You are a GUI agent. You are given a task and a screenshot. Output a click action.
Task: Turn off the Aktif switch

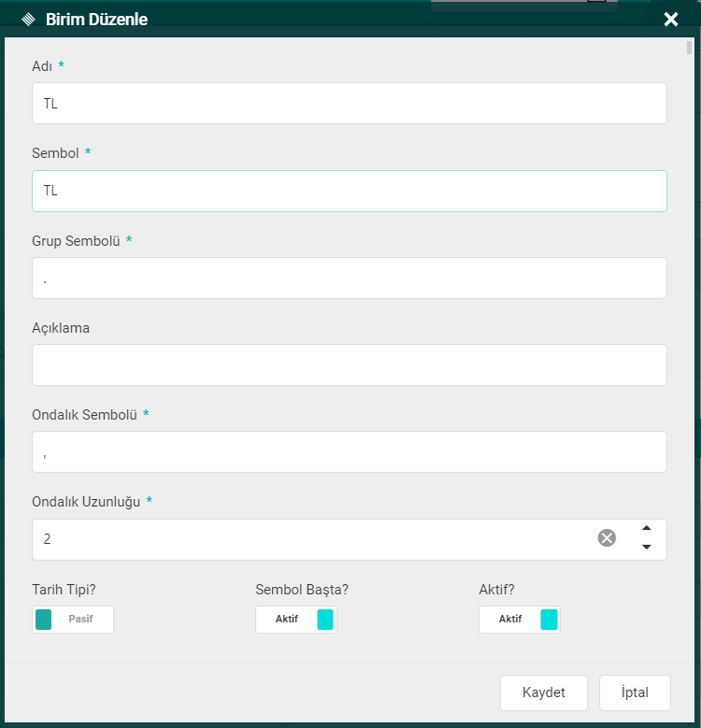pyautogui.click(x=520, y=620)
